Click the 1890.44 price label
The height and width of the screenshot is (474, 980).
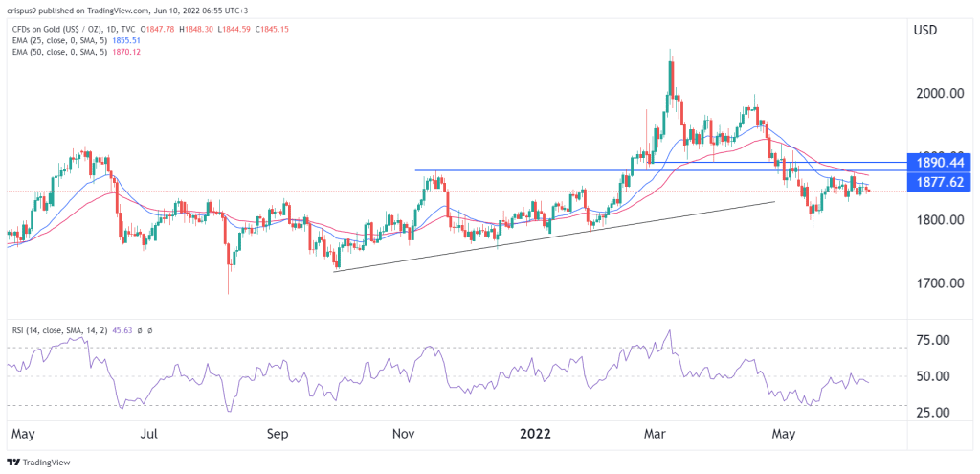[941, 163]
